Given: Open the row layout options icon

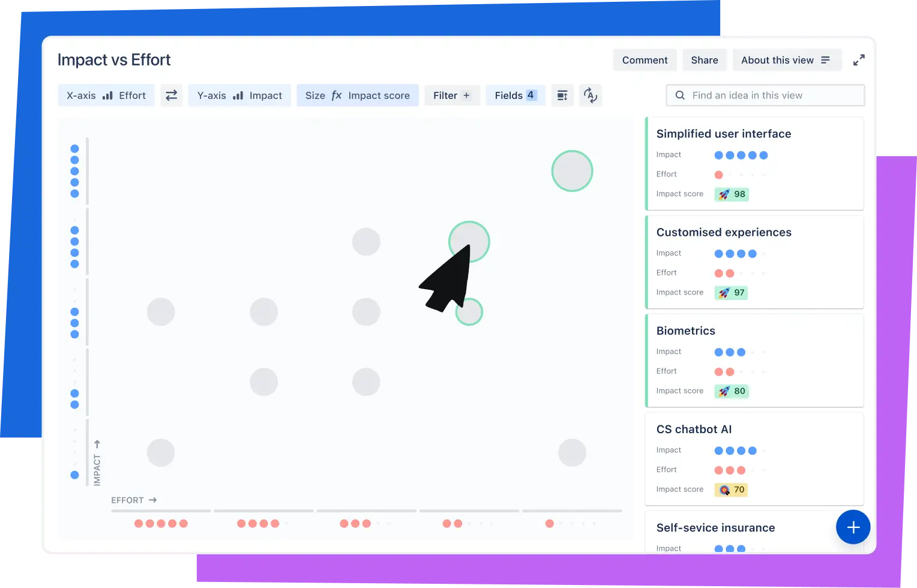Looking at the screenshot, I should click(x=562, y=95).
